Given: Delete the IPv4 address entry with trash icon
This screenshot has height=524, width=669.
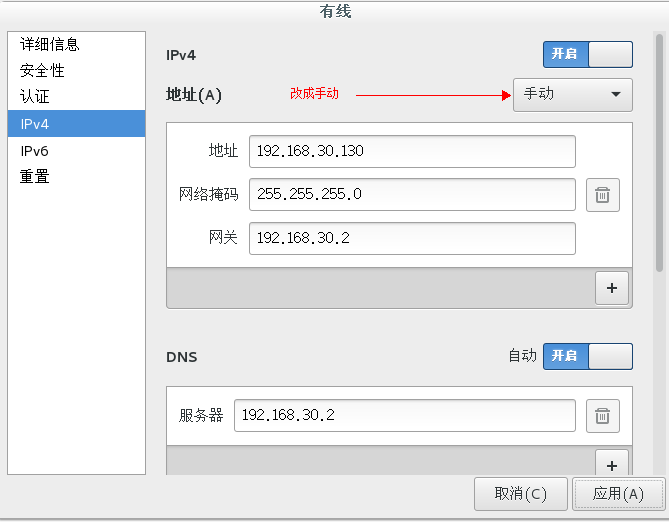Looking at the screenshot, I should click(x=602, y=195).
